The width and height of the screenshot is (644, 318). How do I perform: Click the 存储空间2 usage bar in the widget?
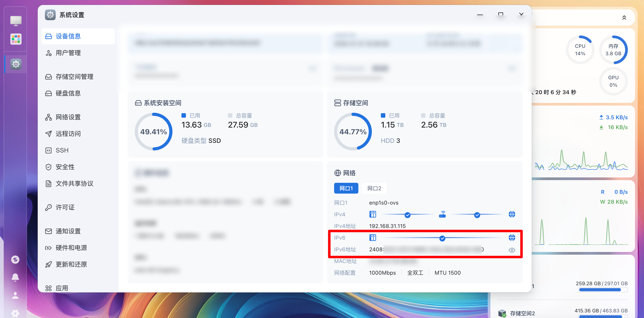[x=603, y=316]
